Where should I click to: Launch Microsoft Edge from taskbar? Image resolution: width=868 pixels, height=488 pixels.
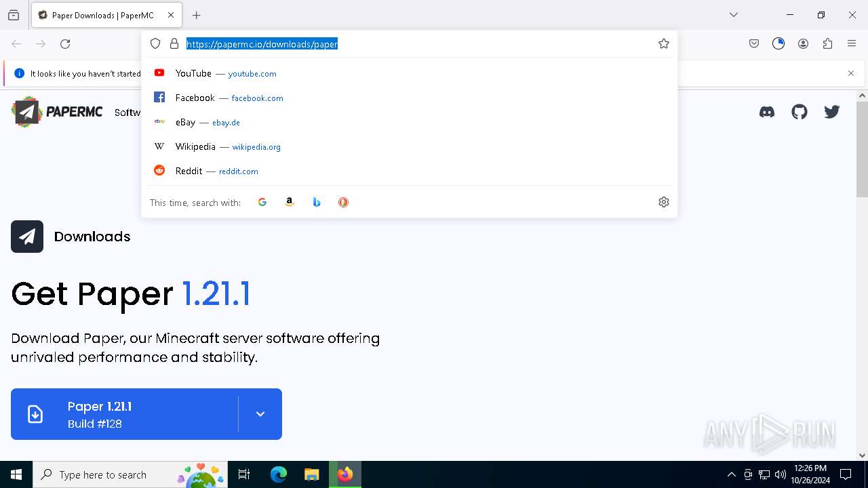click(279, 474)
